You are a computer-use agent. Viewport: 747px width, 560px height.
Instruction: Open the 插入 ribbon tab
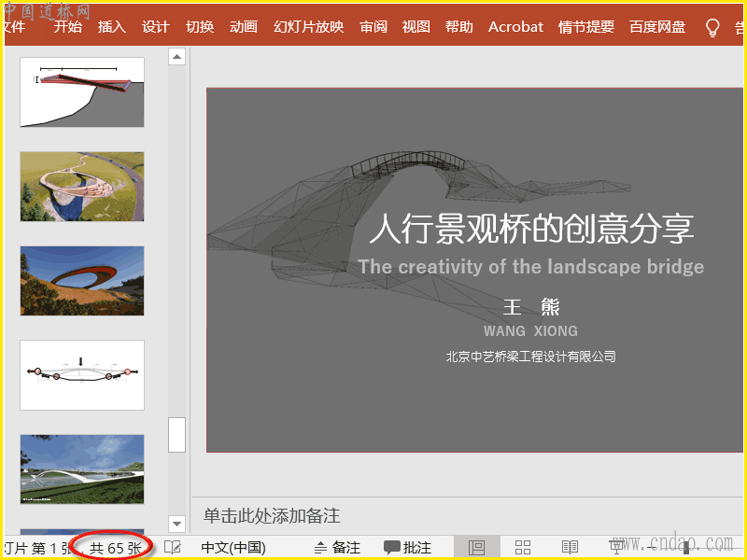coord(111,27)
